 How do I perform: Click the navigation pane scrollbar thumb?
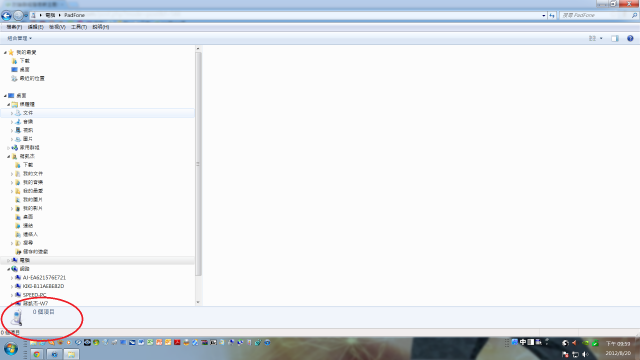tap(198, 164)
